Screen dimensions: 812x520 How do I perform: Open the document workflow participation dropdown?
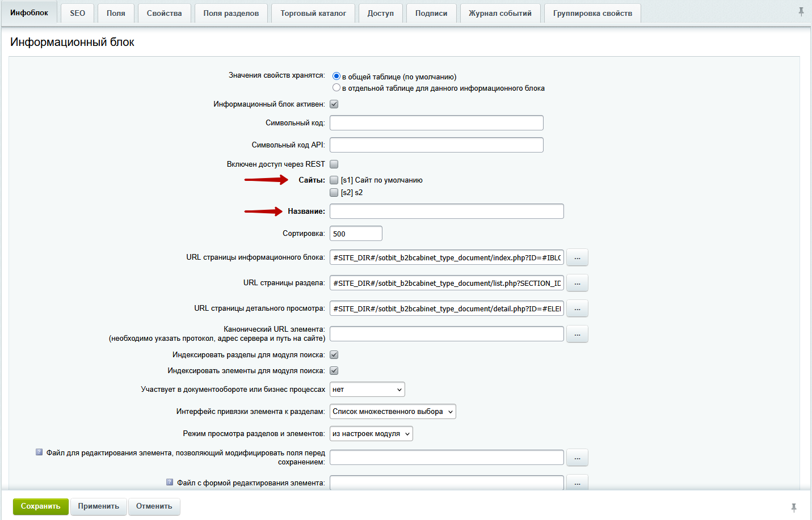coord(367,389)
